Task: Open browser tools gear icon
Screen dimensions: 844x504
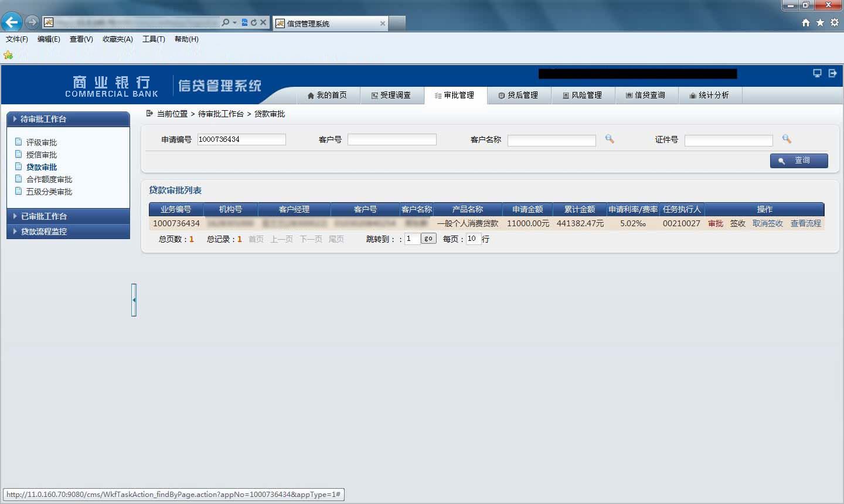Action: pos(834,22)
